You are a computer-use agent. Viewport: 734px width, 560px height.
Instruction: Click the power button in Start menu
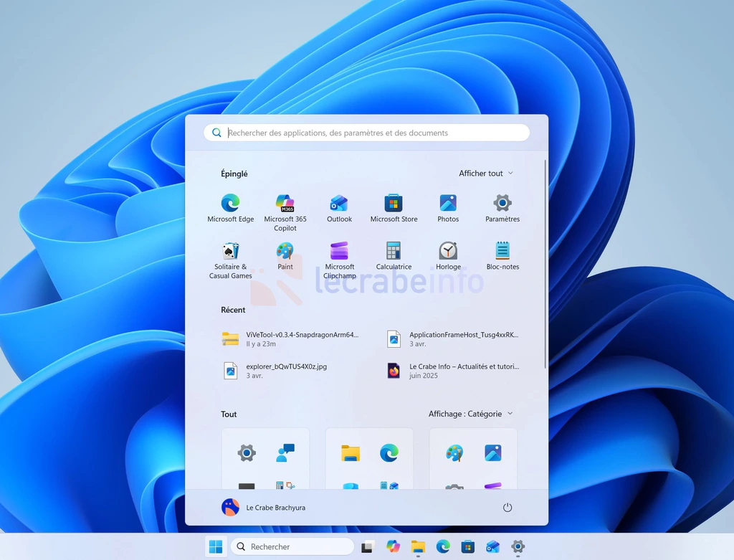[x=507, y=508]
